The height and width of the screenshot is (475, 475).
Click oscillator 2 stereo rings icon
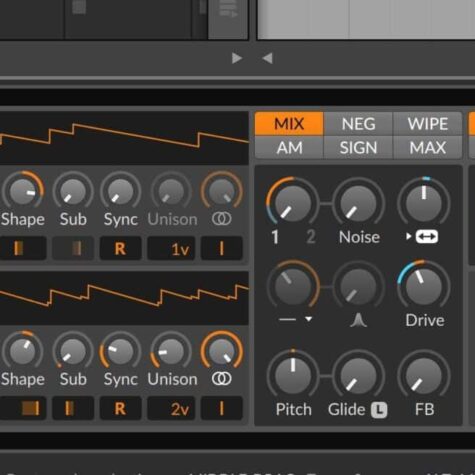[x=222, y=379]
